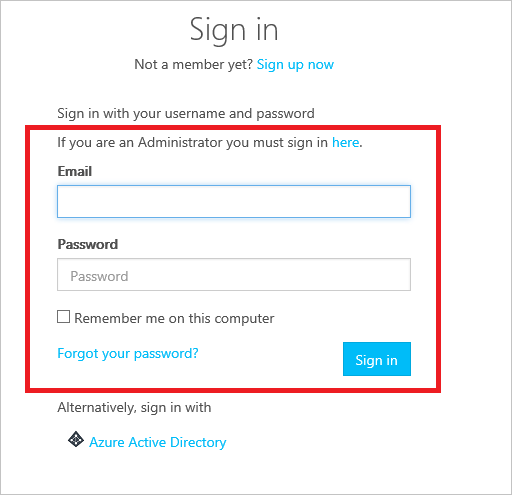Enable Remember me on this computer checkbox
The height and width of the screenshot is (495, 512).
(63, 317)
